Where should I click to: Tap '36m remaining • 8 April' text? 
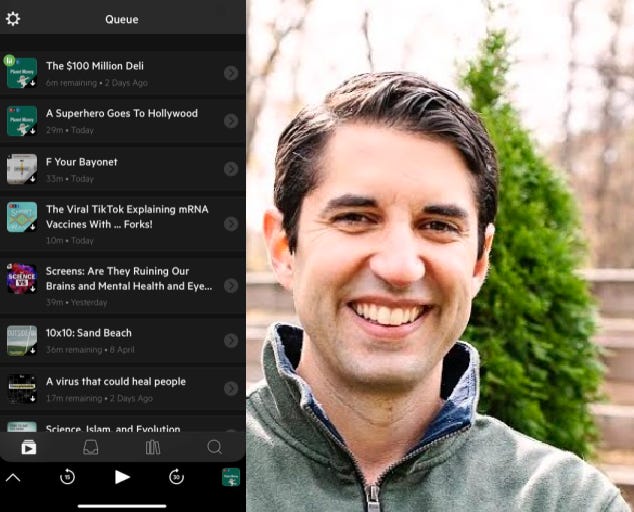coord(90,350)
